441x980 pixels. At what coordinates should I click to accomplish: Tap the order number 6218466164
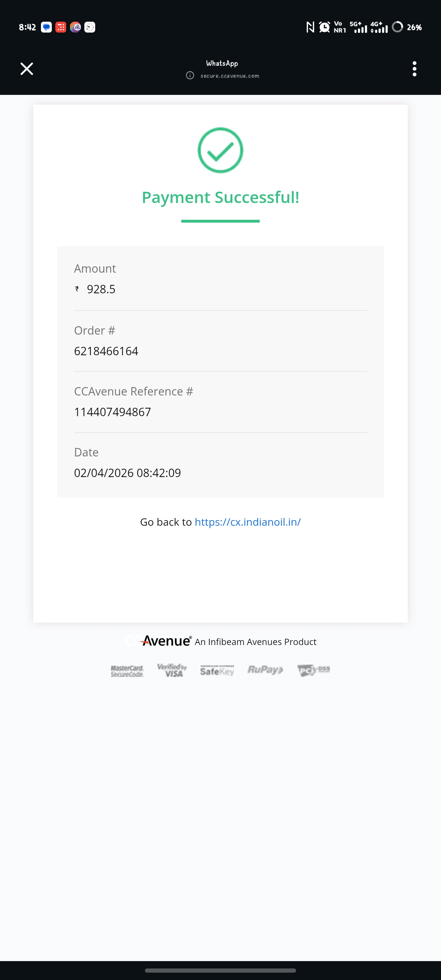(106, 351)
